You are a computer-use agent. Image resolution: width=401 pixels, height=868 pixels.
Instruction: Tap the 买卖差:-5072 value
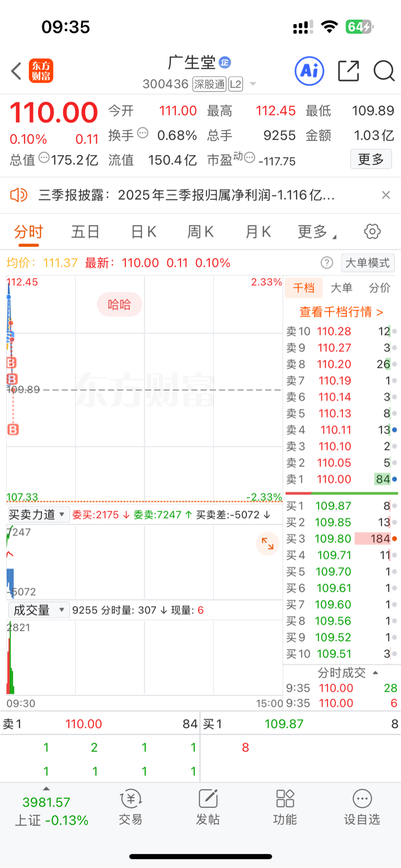coord(233,515)
